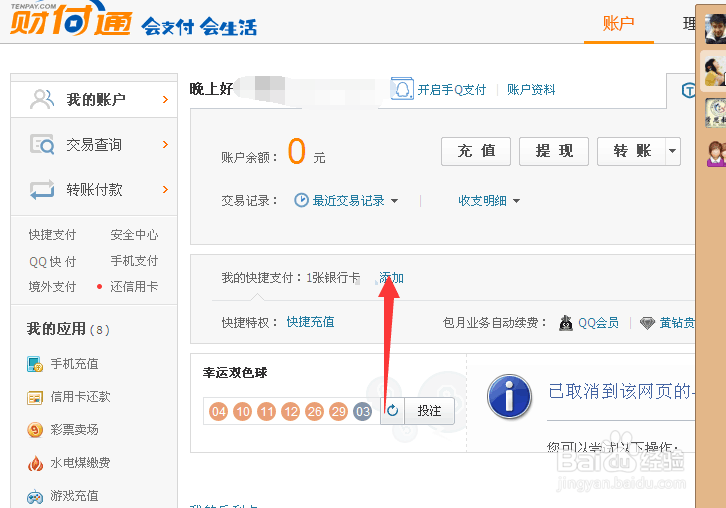Select the third round-badge contact avatar
Viewport: 726px width, 508px height.
715,113
